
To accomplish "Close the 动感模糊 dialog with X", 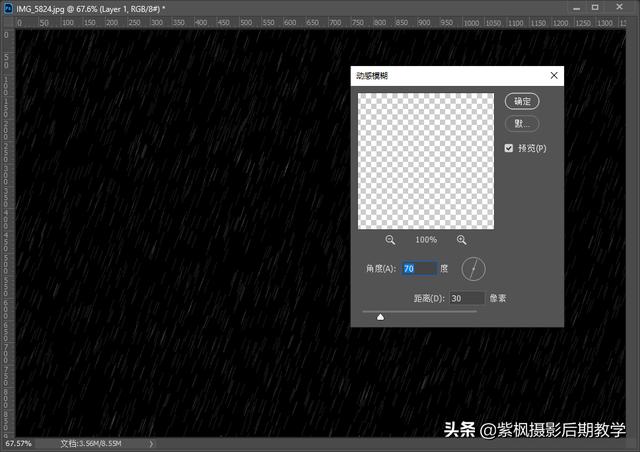I will 553,75.
